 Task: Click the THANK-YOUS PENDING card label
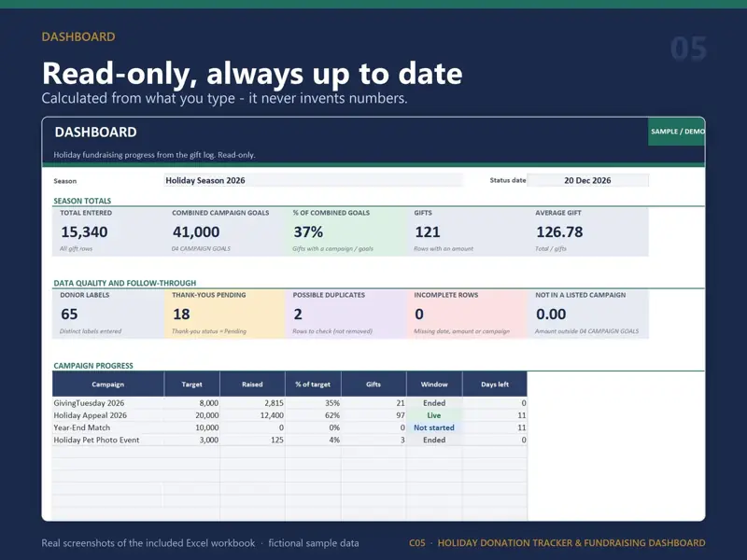[208, 295]
